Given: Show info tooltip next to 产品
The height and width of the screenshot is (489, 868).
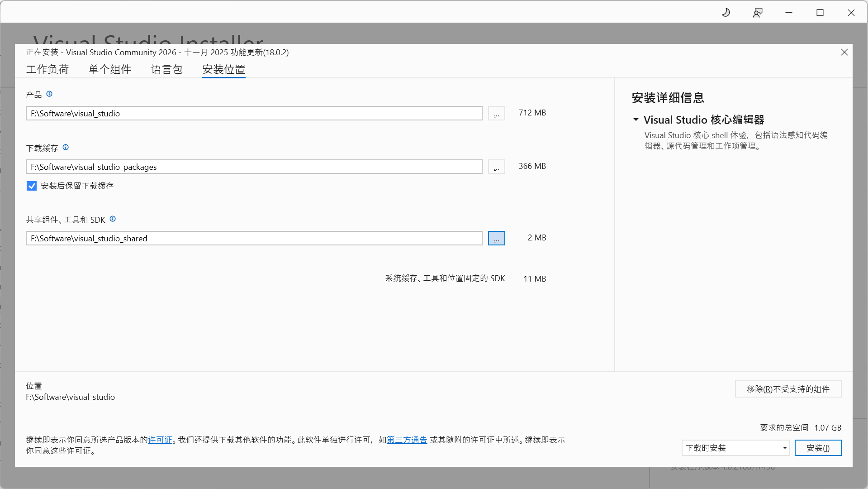Looking at the screenshot, I should click(49, 94).
